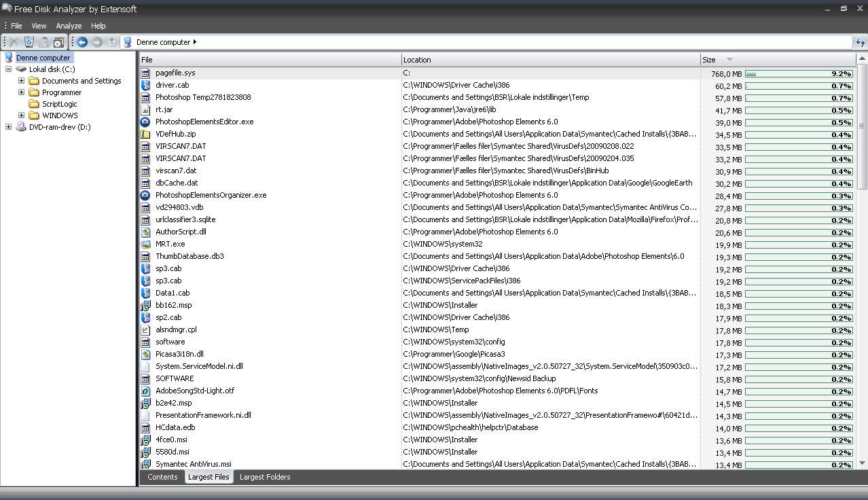Viewport: 868px width, 500px height.
Task: Collapse the Lokal disk (C:) tree node
Action: coord(8,69)
